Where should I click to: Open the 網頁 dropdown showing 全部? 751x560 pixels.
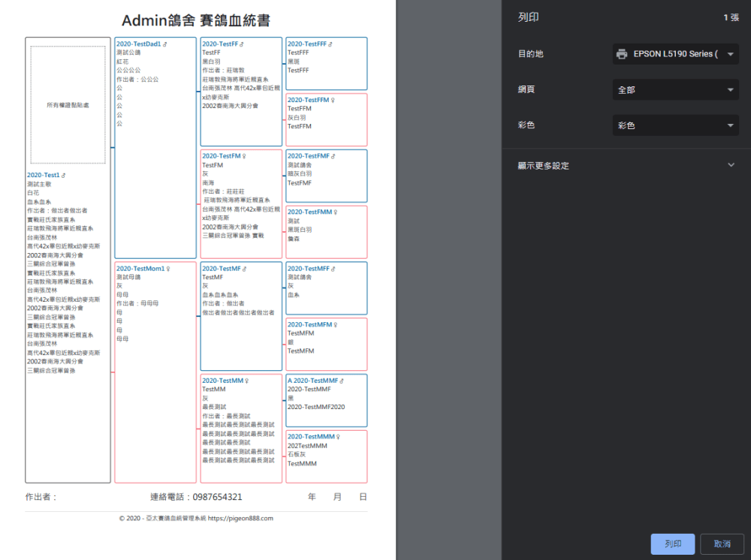674,89
